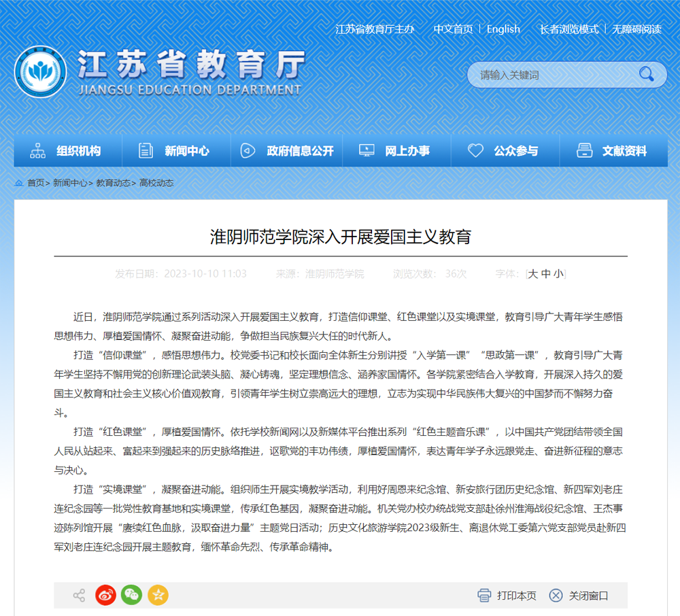This screenshot has width=680, height=616.
Task: Open 无障碍阅读 mode
Action: 636,29
